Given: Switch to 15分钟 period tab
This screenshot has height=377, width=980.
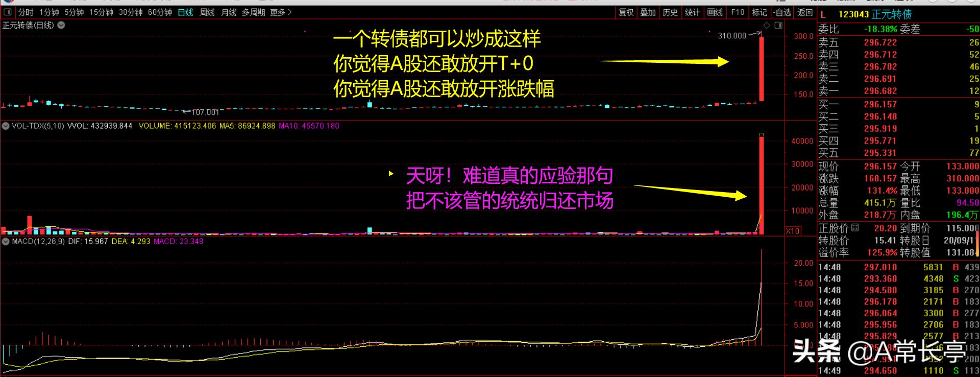Looking at the screenshot, I should point(101,12).
